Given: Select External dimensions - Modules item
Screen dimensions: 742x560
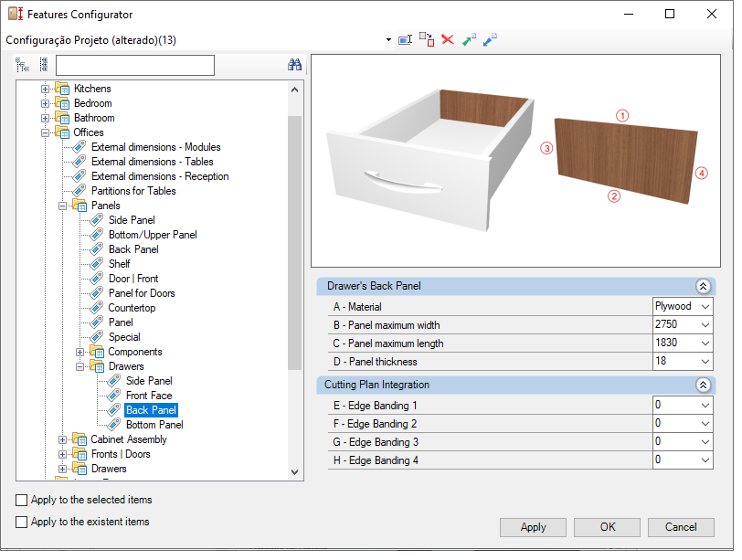Looking at the screenshot, I should click(x=155, y=147).
